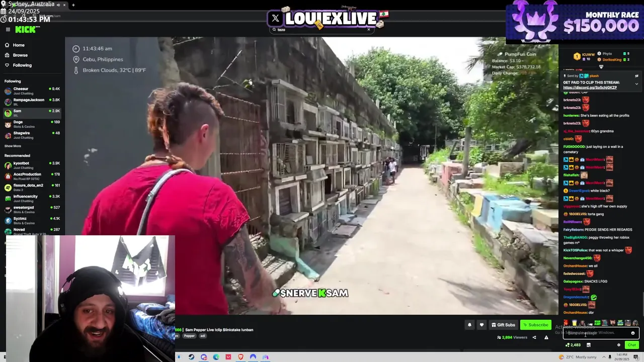Open kyootbot recommended channel

click(x=32, y=165)
